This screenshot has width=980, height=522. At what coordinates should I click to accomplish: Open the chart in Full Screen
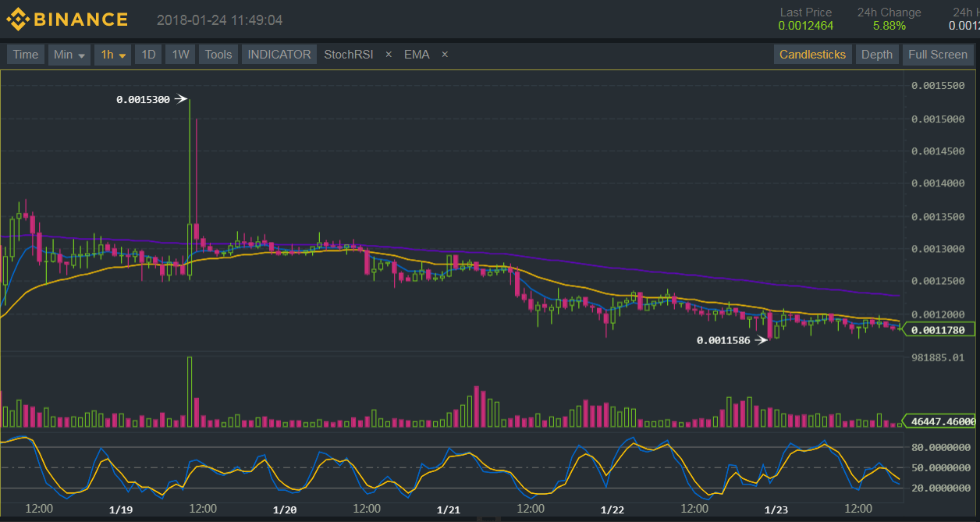click(x=937, y=55)
